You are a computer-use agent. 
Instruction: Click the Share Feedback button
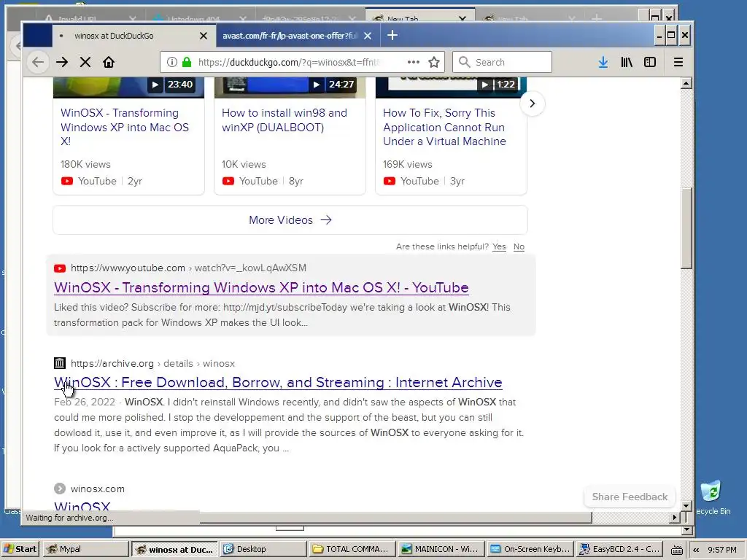pos(630,497)
